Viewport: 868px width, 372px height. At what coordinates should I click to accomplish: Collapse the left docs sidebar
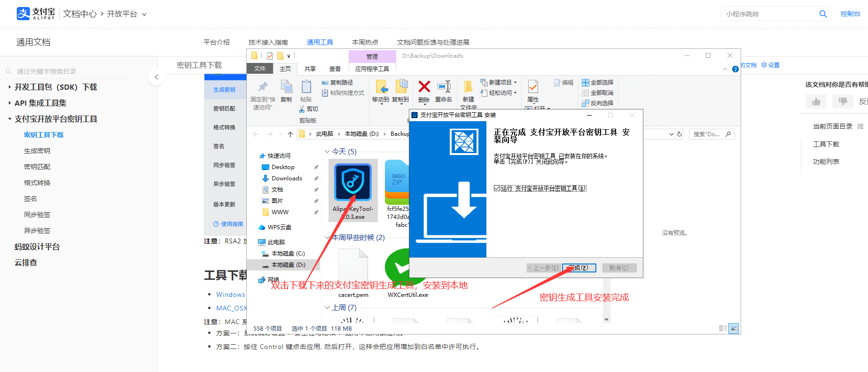pyautogui.click(x=156, y=77)
